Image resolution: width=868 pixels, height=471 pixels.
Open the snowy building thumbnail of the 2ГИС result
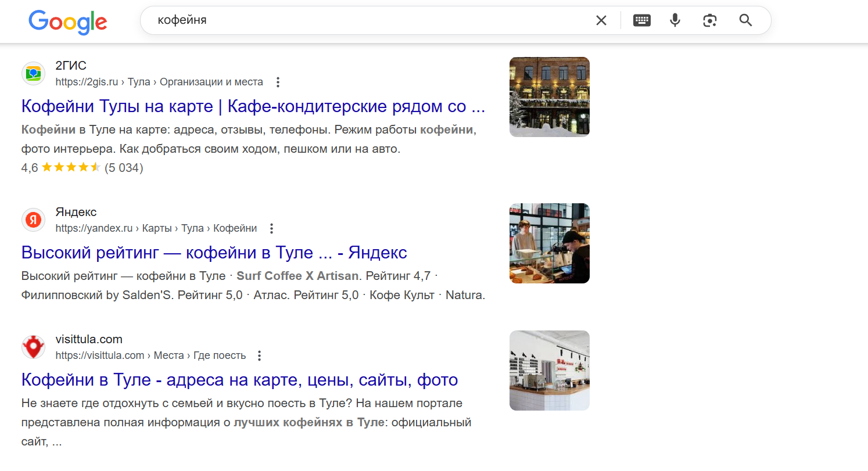550,97
